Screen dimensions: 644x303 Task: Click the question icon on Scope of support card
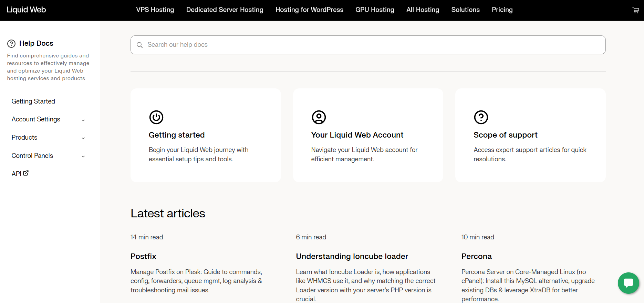click(x=481, y=117)
